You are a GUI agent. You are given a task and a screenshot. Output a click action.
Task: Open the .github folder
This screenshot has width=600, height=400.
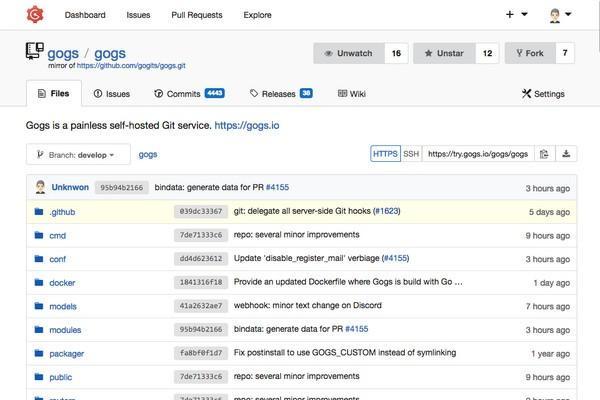pos(62,212)
